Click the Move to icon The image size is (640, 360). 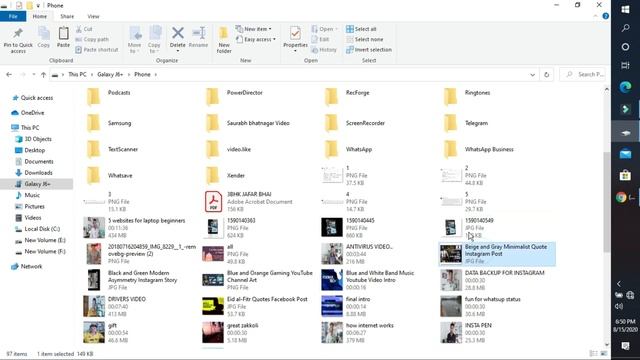click(x=135, y=33)
